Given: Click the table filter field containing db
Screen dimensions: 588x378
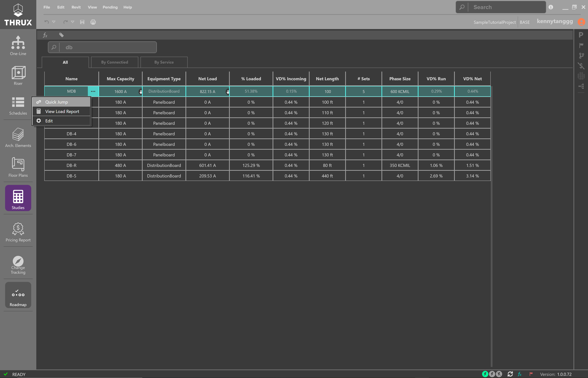Looking at the screenshot, I should click(102, 47).
